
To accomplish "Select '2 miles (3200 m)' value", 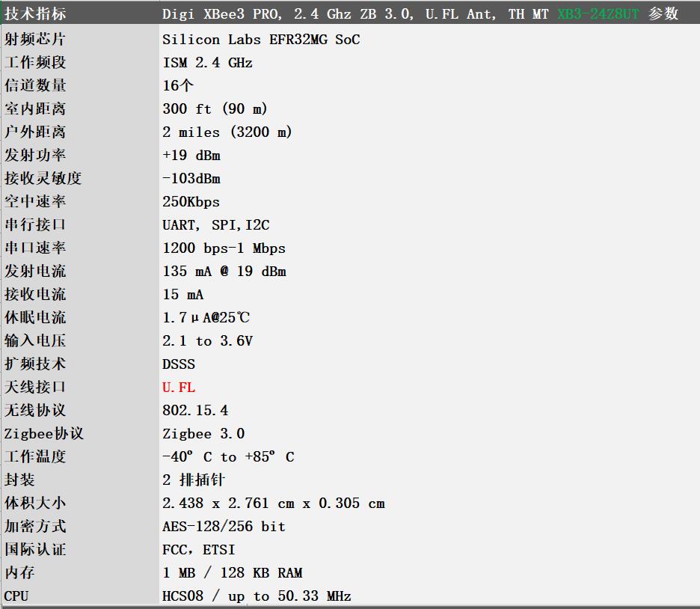I will point(227,132).
